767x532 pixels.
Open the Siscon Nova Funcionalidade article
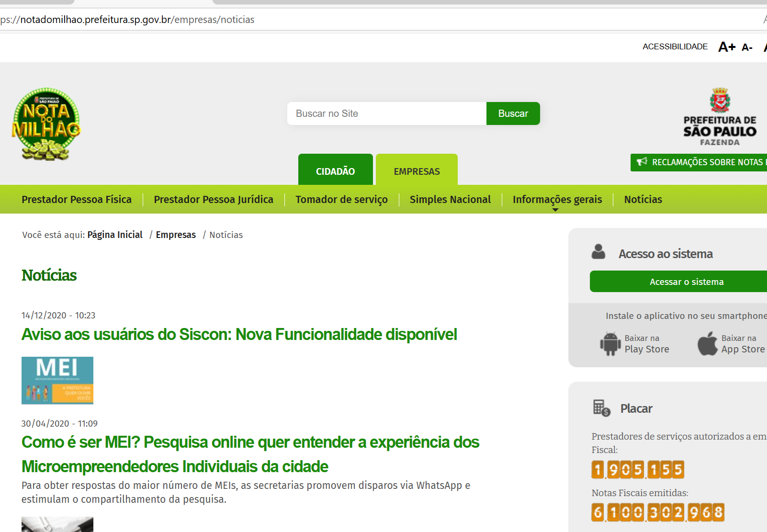[239, 334]
